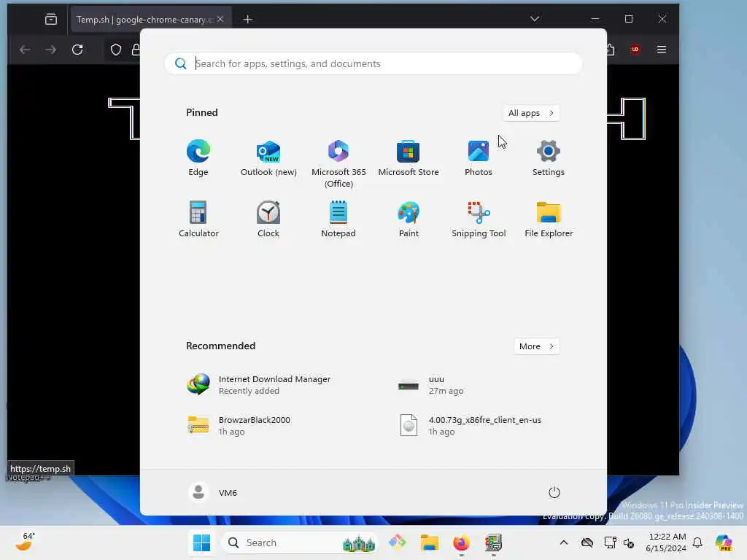The width and height of the screenshot is (747, 560).
Task: Click the Start menu search field
Action: (373, 63)
